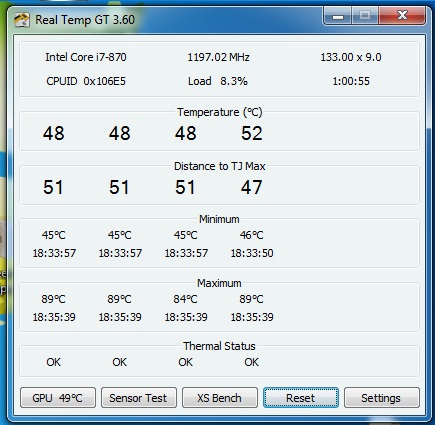Image resolution: width=435 pixels, height=425 pixels.
Task: Click the Temperature (°C) group heading
Action: pyautogui.click(x=220, y=112)
